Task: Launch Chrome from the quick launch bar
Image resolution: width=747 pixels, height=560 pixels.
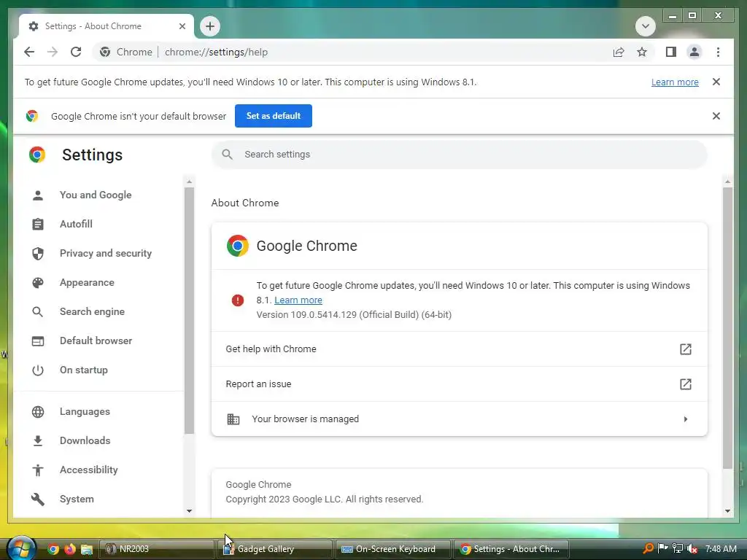Action: pyautogui.click(x=53, y=549)
